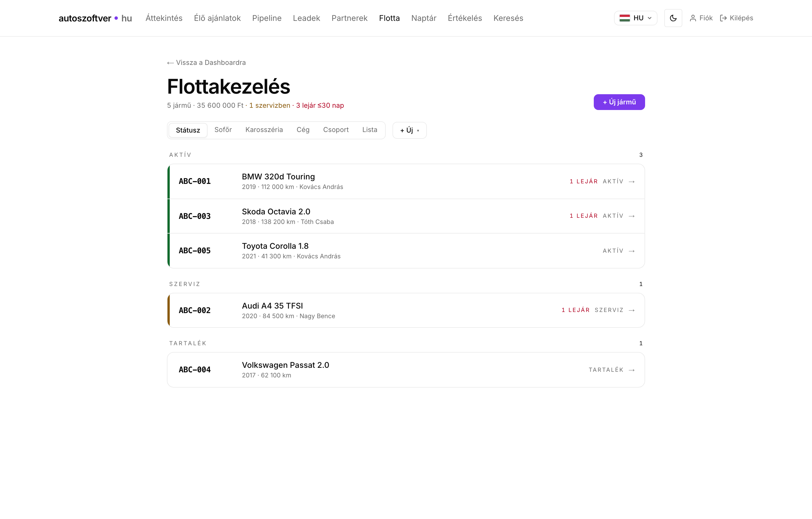Switch to Csoport grouping tab

pyautogui.click(x=336, y=130)
